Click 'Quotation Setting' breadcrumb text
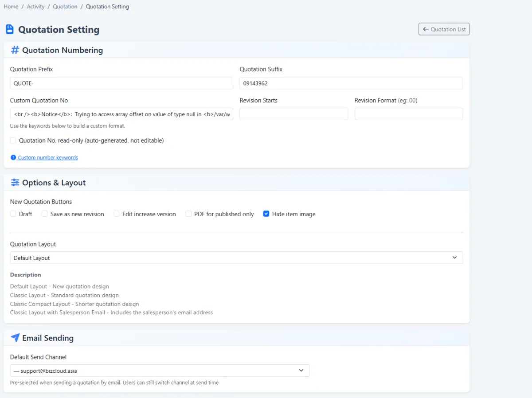The height and width of the screenshot is (398, 532). point(107,7)
